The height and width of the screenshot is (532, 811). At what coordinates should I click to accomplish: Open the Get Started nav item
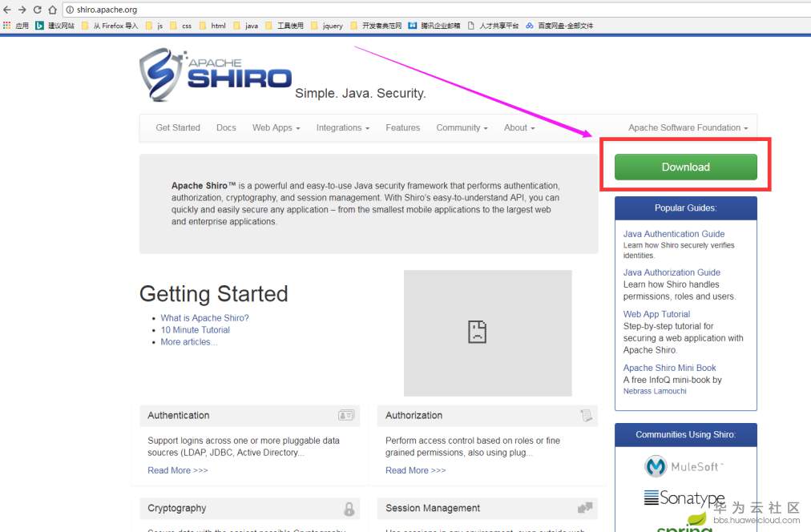(178, 127)
